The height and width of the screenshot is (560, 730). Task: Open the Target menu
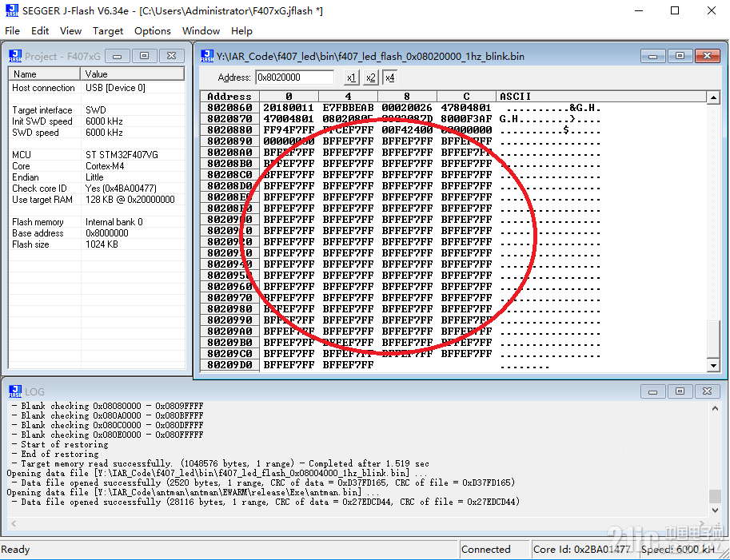pyautogui.click(x=108, y=30)
